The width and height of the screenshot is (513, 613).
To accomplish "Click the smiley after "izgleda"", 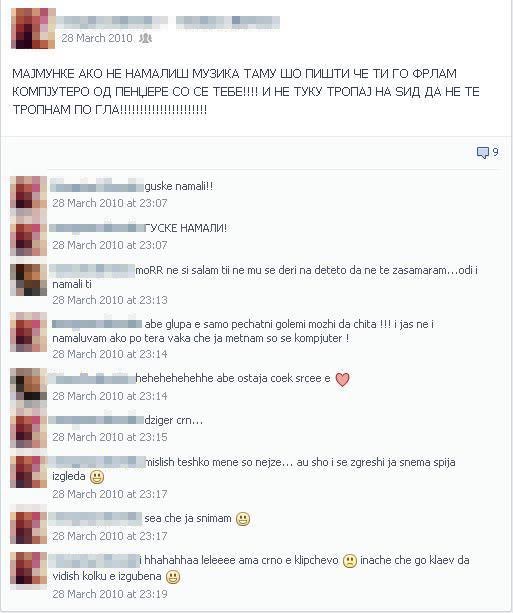I will 97,477.
